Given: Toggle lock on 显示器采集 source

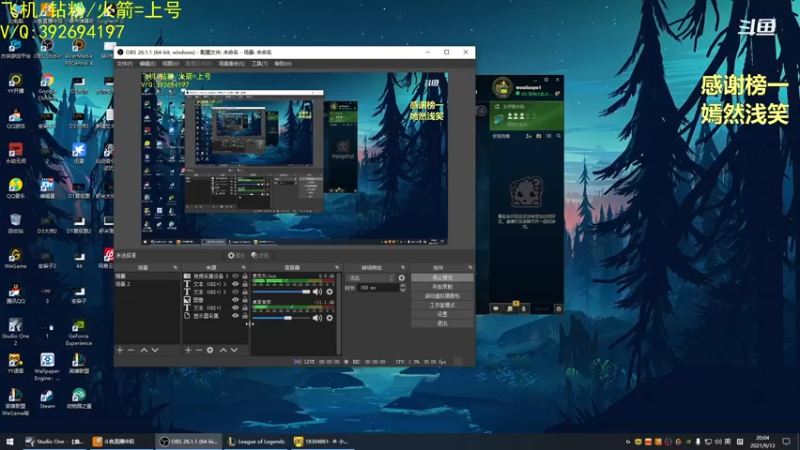Looking at the screenshot, I should (245, 316).
